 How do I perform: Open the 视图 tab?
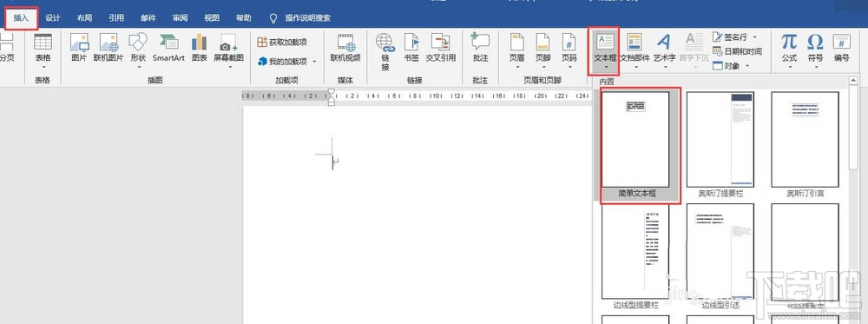[212, 17]
